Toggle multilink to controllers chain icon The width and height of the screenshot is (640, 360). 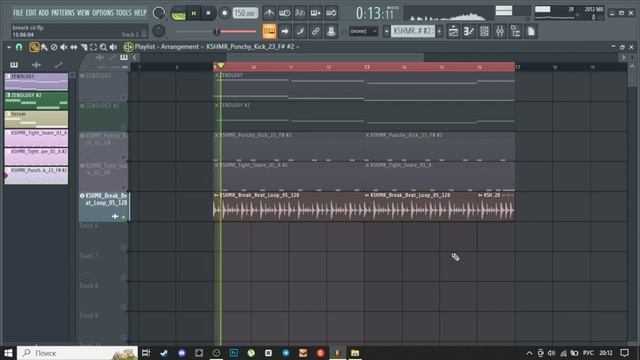coord(316,31)
